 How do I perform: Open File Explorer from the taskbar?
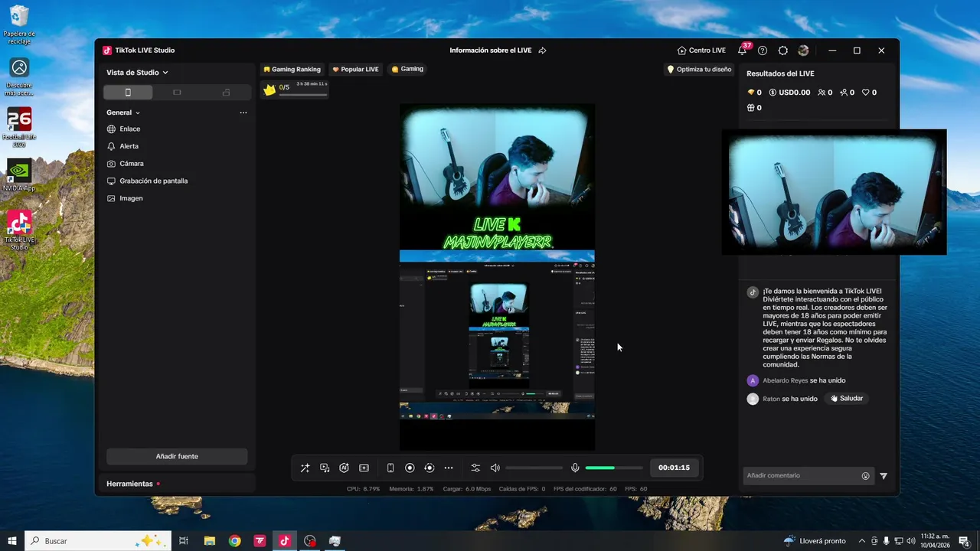[x=209, y=541]
